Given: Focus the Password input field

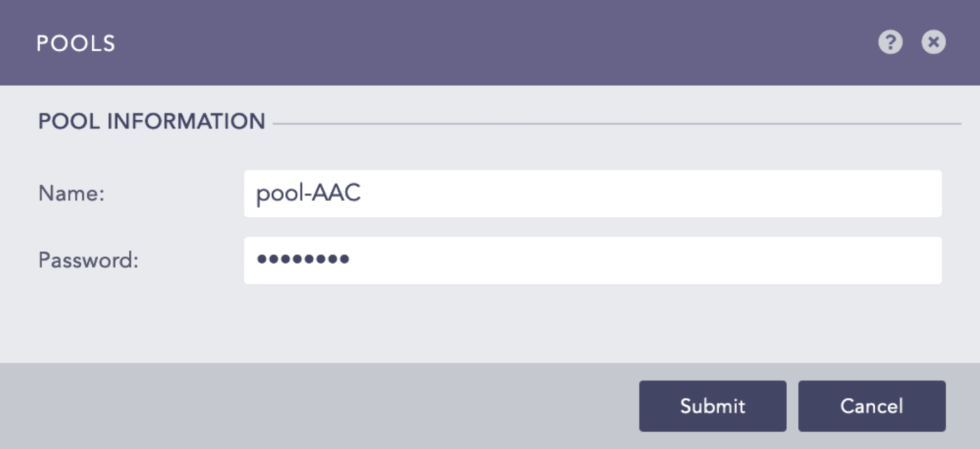Looking at the screenshot, I should [592, 260].
